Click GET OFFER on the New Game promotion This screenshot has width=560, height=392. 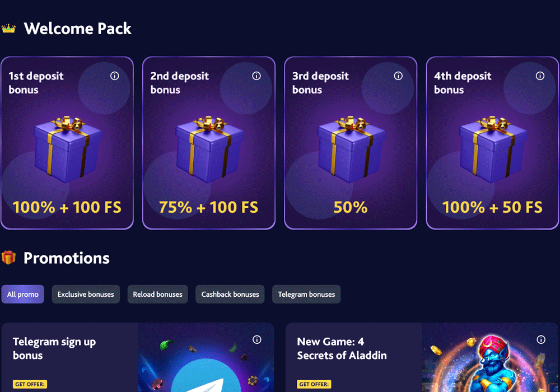coord(314,384)
